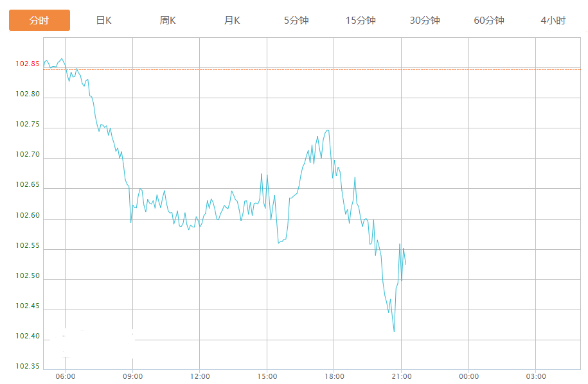The image size is (588, 384).
Task: Click the 21:00 time axis label
Action: coord(402,376)
